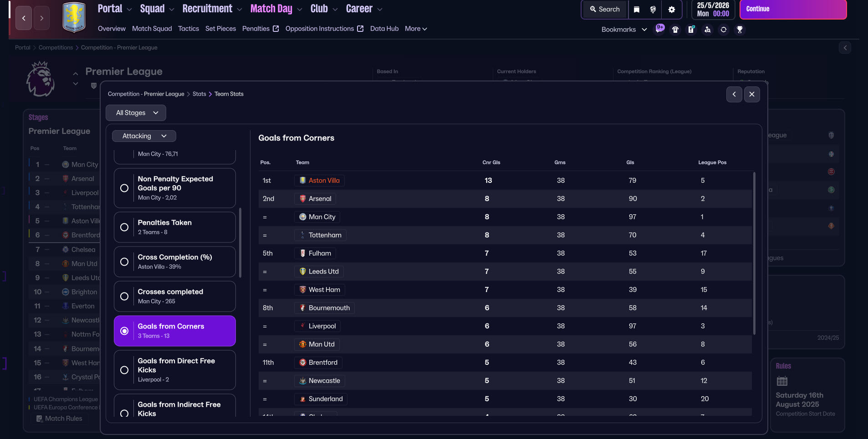Click the Search field in top bar
The image size is (868, 439).
coord(605,10)
